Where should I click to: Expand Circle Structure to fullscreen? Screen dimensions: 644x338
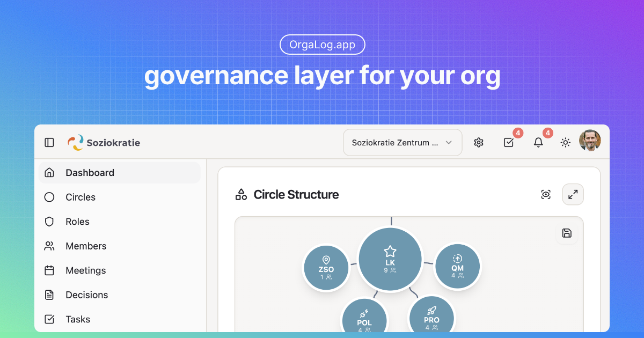573,194
